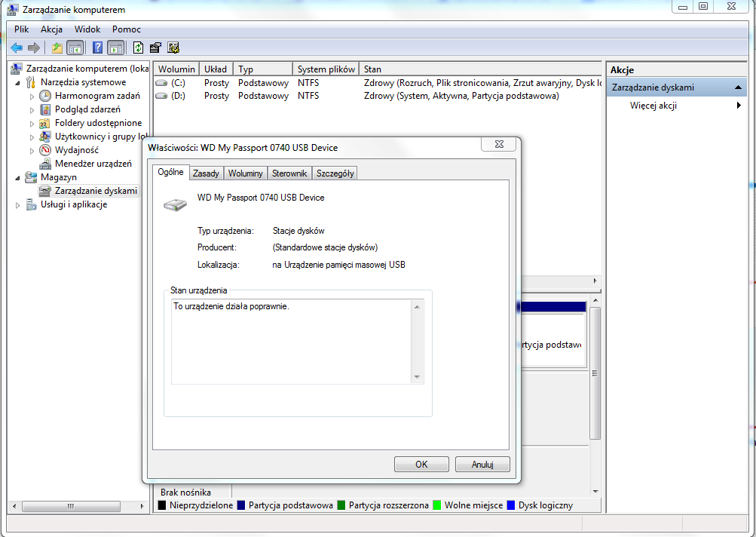Click the Wolne miejsce green legend swatch
The image size is (756, 537).
(x=437, y=505)
